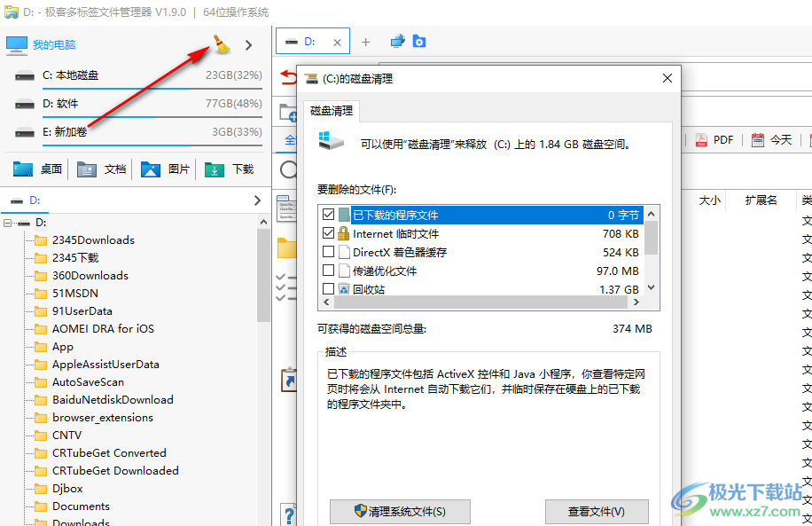
Task: Collapse the D: root tree node
Action: (8, 223)
